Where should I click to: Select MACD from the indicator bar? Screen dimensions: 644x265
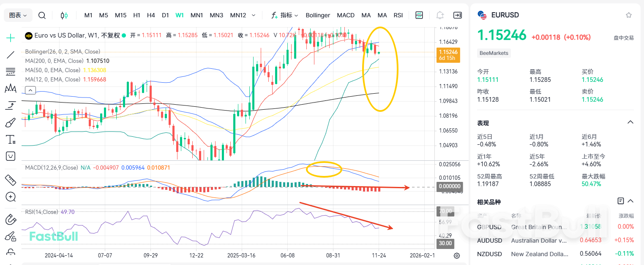click(x=346, y=15)
